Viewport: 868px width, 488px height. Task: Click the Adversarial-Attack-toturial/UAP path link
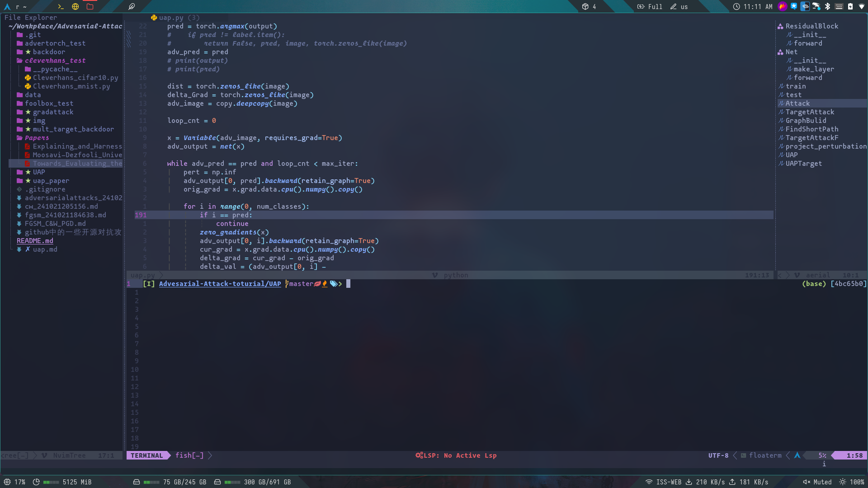pos(220,284)
